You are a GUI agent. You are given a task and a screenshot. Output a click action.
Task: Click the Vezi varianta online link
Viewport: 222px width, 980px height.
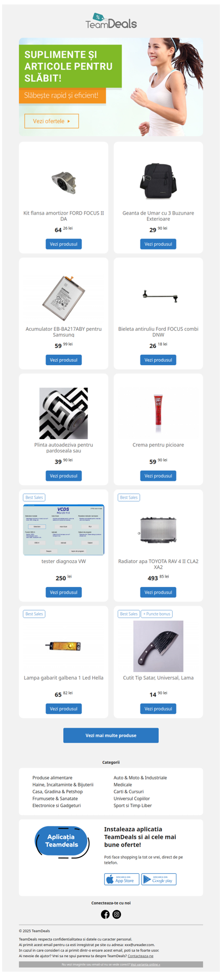(x=145, y=964)
